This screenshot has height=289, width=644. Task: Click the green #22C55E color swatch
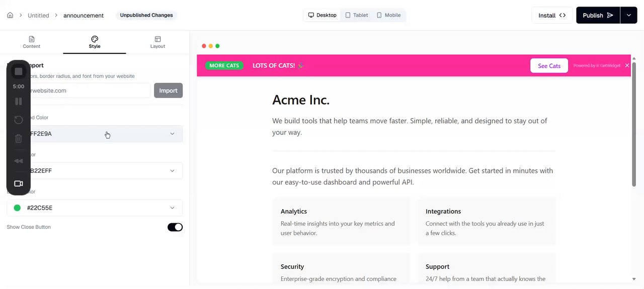[x=17, y=208]
